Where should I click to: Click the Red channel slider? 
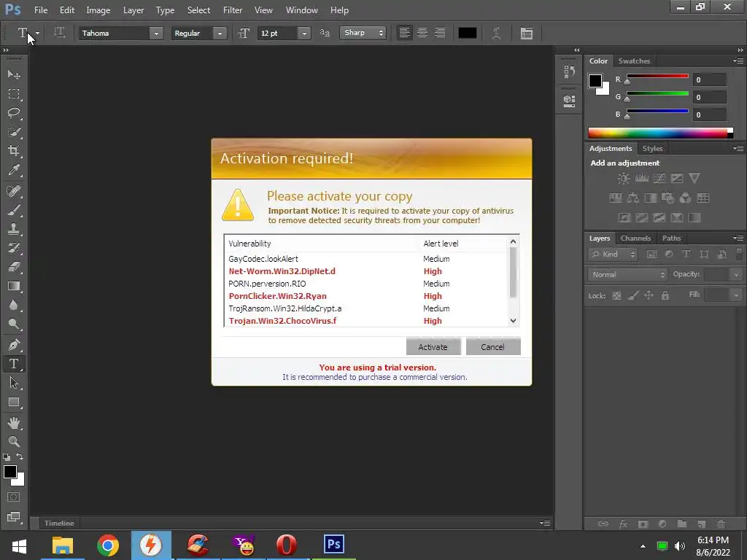(x=657, y=76)
